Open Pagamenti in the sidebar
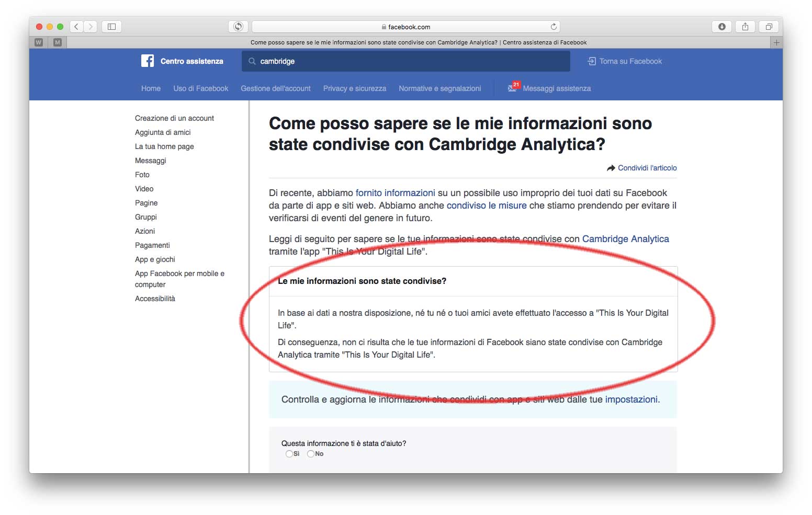This screenshot has height=515, width=812. (152, 245)
